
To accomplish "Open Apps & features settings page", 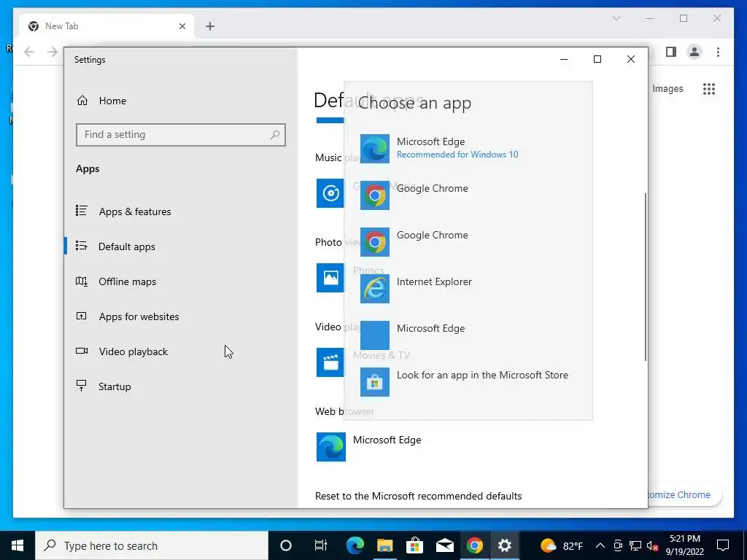I will click(181, 211).
